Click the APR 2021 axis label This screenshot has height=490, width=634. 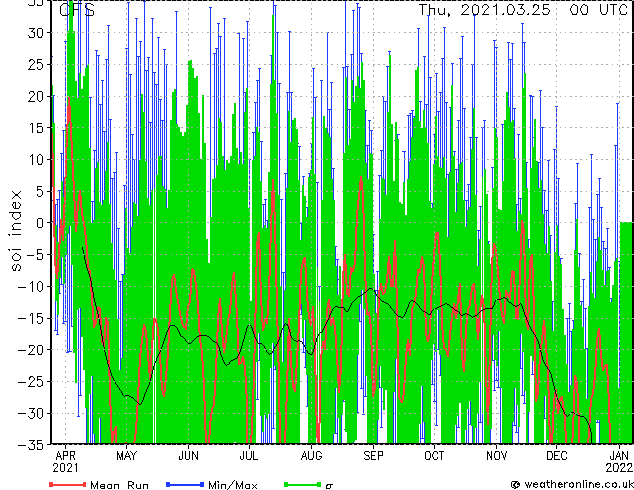point(65,462)
